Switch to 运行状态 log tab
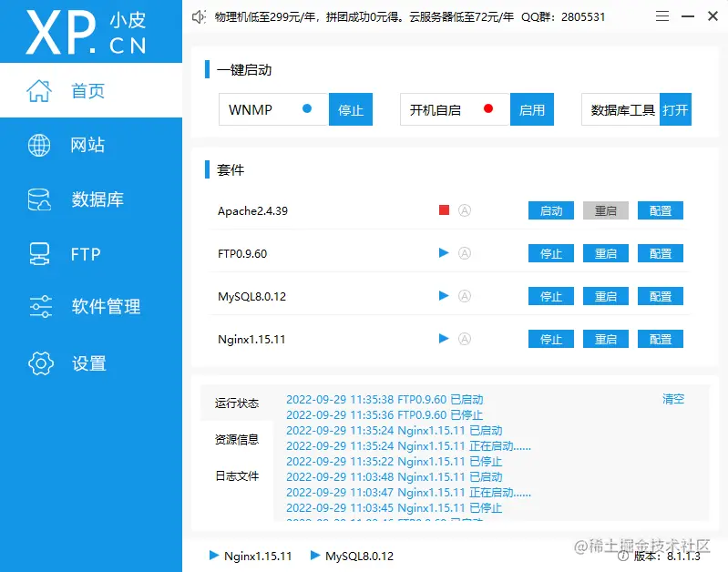Viewport: 728px width, 572px height. (x=237, y=403)
